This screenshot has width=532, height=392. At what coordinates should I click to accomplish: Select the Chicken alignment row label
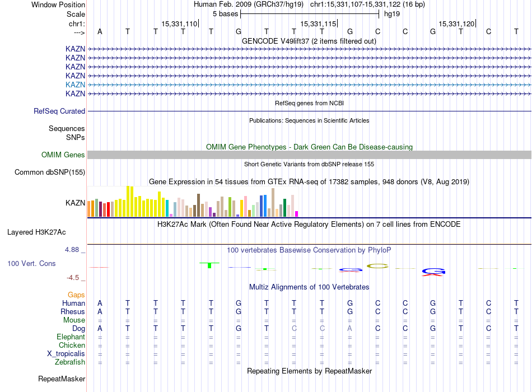(x=72, y=345)
